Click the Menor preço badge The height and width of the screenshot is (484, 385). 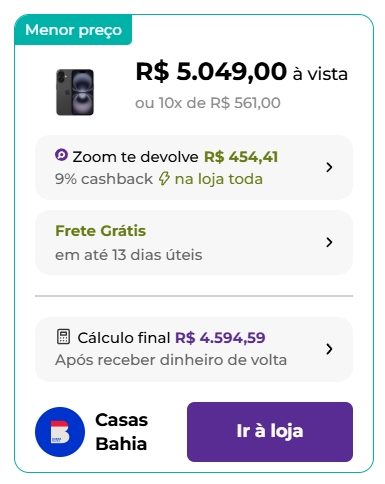[x=73, y=30]
